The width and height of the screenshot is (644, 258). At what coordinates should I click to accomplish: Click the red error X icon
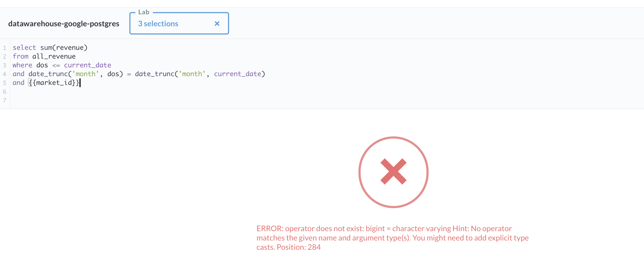[393, 171]
